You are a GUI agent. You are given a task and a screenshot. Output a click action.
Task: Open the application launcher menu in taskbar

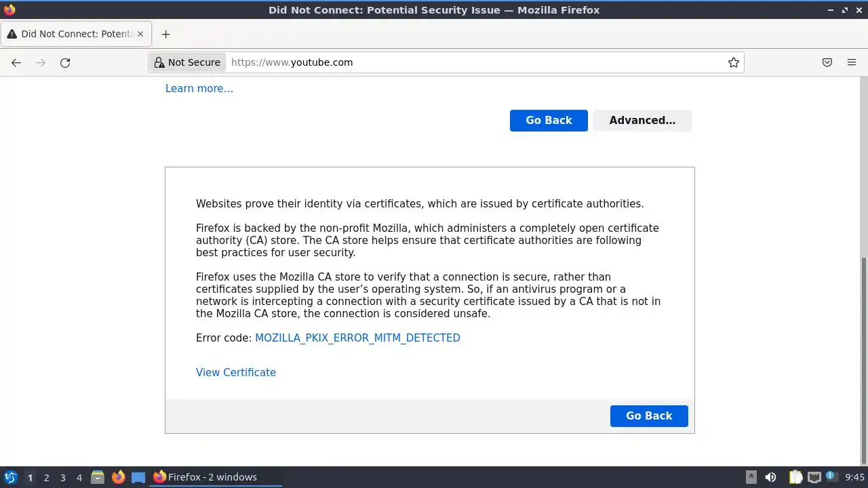tap(10, 477)
